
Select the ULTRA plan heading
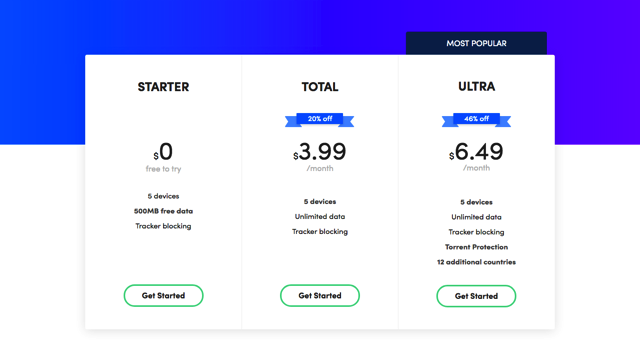point(476,87)
